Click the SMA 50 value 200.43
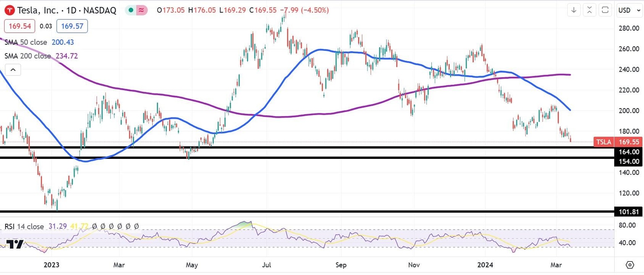 coord(63,42)
